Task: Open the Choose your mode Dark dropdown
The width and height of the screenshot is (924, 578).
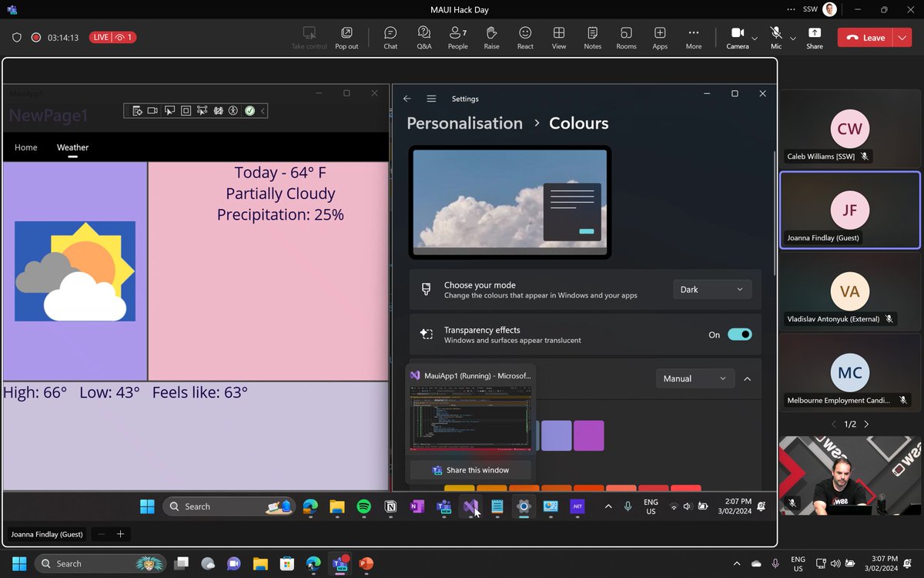Action: 712,289
